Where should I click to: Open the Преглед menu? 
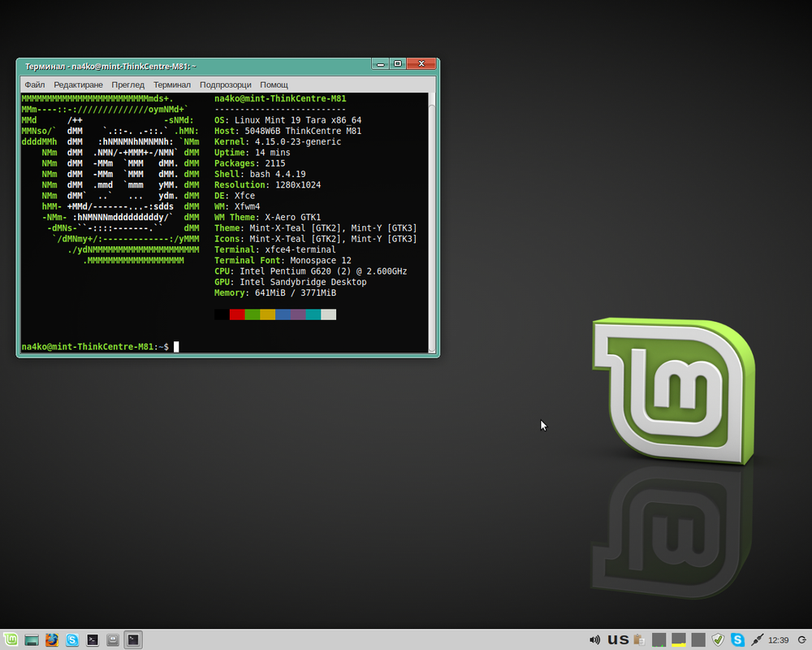128,84
